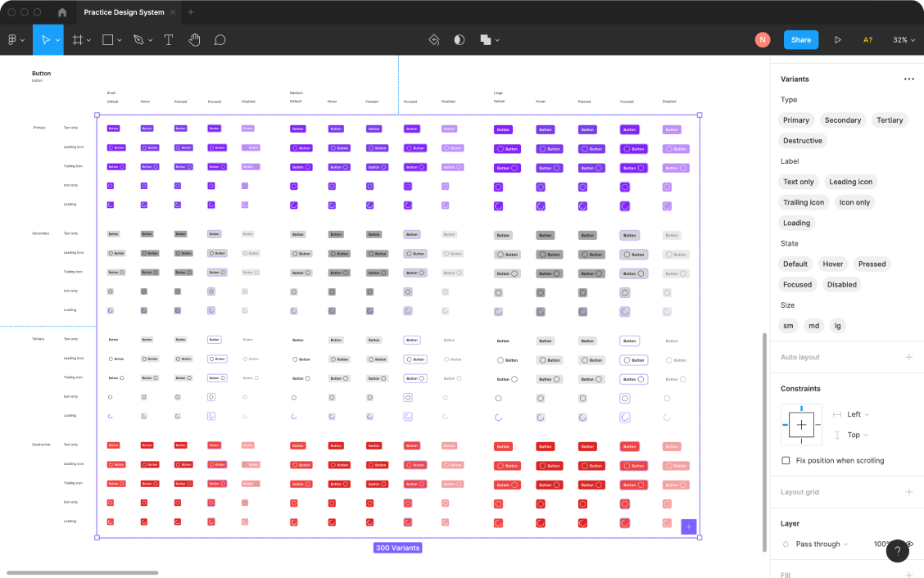Open the help question mark bubble
Image resolution: width=924 pixels, height=578 pixels.
click(897, 551)
